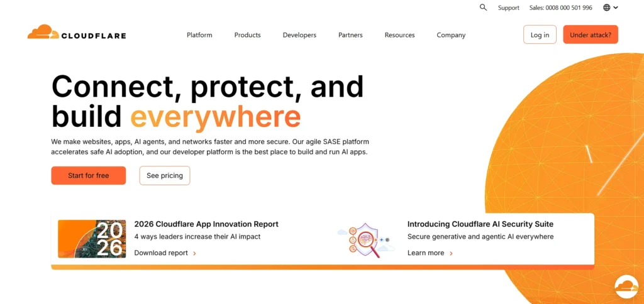Click the search magnifier icon

[x=484, y=8]
